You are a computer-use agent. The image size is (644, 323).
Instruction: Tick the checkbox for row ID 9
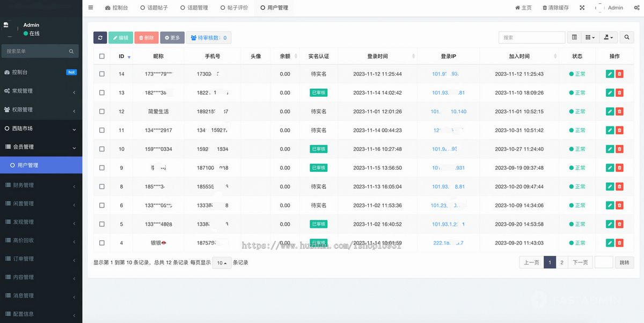[102, 168]
